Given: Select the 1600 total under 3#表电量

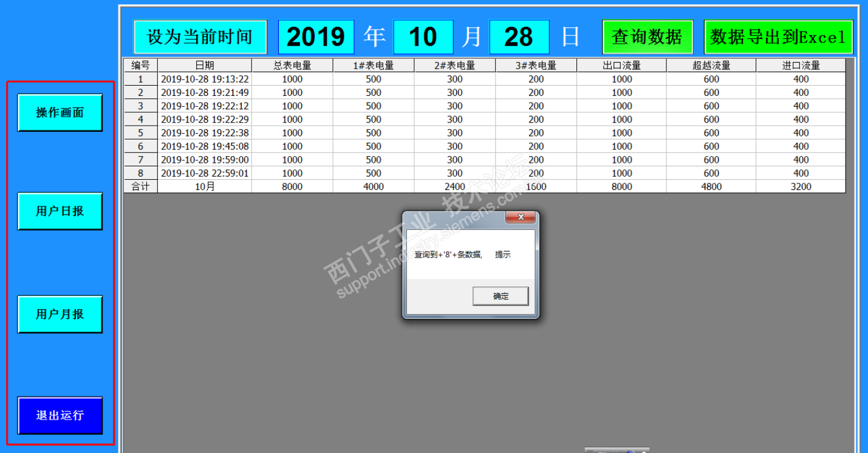Looking at the screenshot, I should point(536,186).
